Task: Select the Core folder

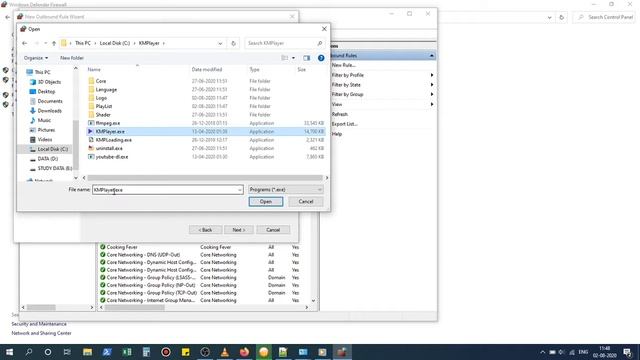Action: [x=100, y=81]
